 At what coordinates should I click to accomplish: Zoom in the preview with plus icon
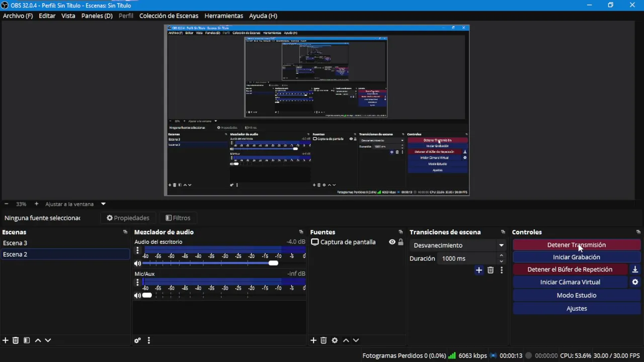pos(36,204)
